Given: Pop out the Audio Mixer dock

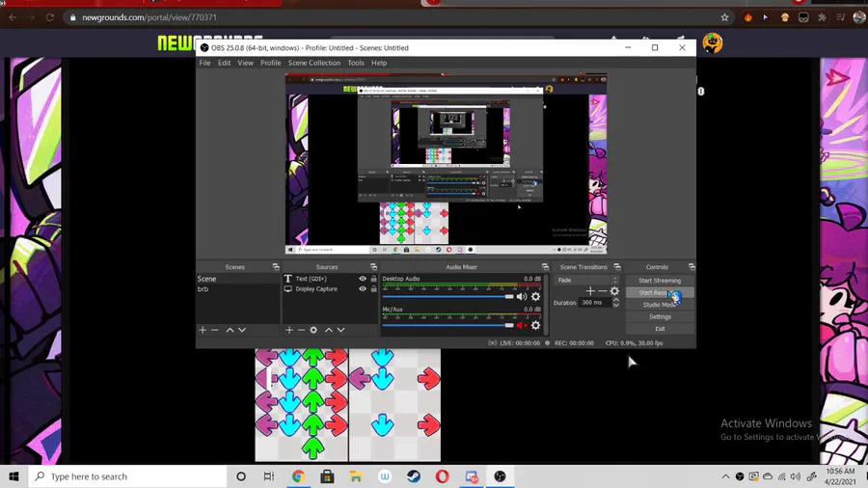Looking at the screenshot, I should point(545,267).
